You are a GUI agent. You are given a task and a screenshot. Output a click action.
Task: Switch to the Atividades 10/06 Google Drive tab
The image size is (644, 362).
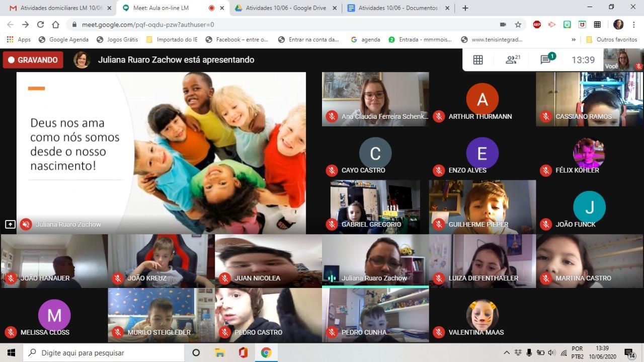click(x=285, y=8)
